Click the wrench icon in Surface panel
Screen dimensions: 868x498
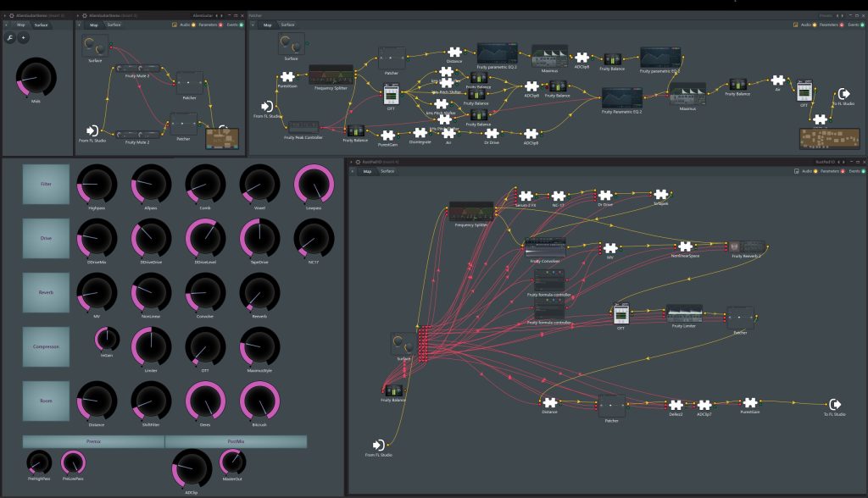pyautogui.click(x=10, y=37)
